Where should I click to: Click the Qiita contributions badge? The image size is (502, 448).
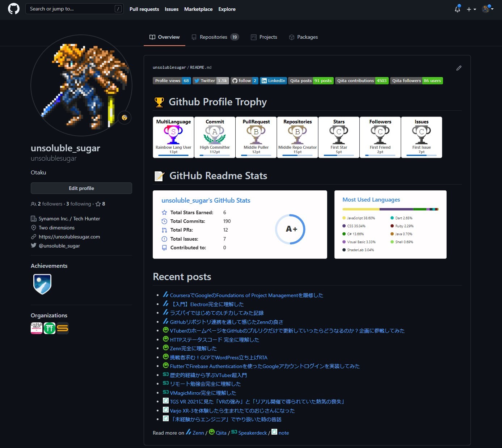362,81
